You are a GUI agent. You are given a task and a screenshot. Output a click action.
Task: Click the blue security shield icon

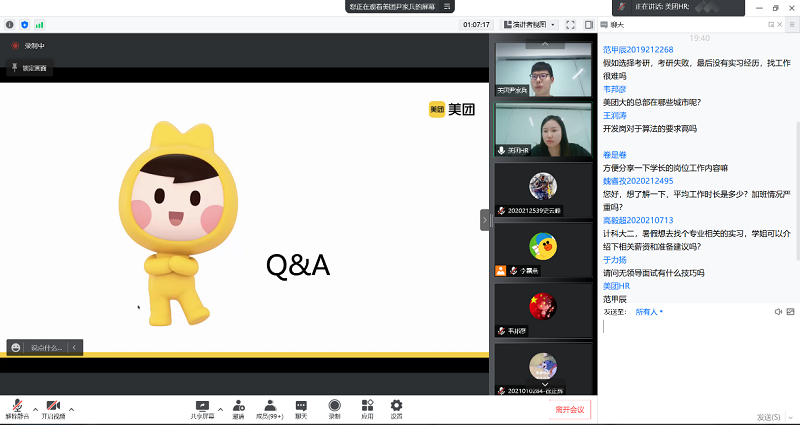tap(24, 24)
